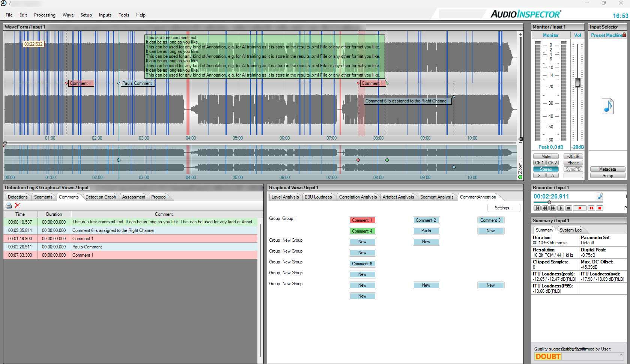Click the Comment 3 annotation button
This screenshot has width=630, height=364.
click(490, 220)
